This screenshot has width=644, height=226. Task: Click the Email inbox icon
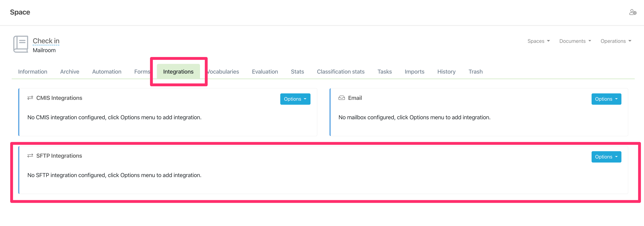click(342, 98)
